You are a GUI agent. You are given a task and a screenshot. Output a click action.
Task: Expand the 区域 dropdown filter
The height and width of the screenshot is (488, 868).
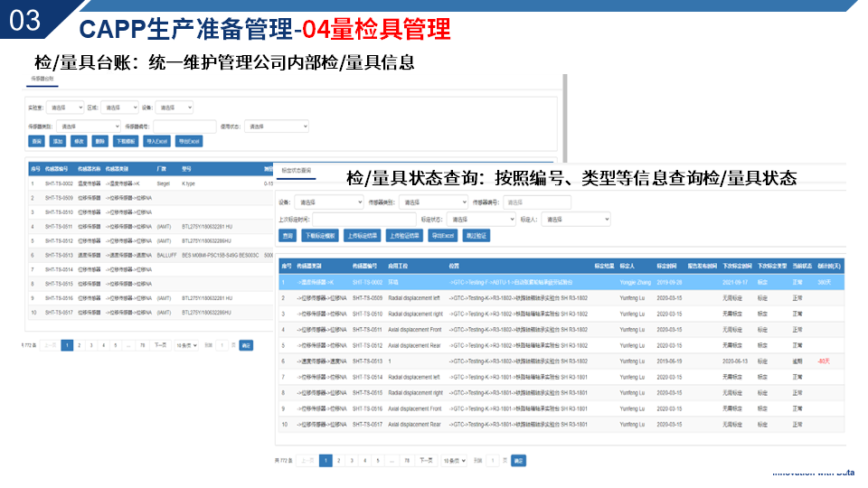pyautogui.click(x=118, y=108)
